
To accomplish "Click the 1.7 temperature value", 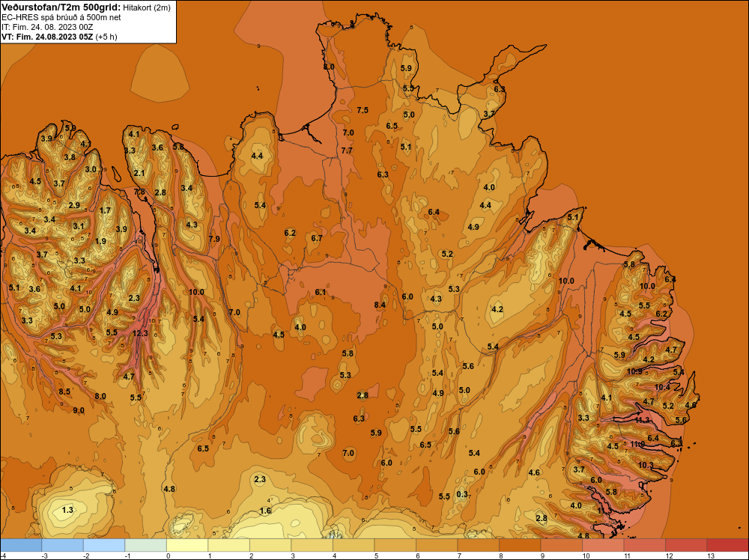I will [x=105, y=210].
